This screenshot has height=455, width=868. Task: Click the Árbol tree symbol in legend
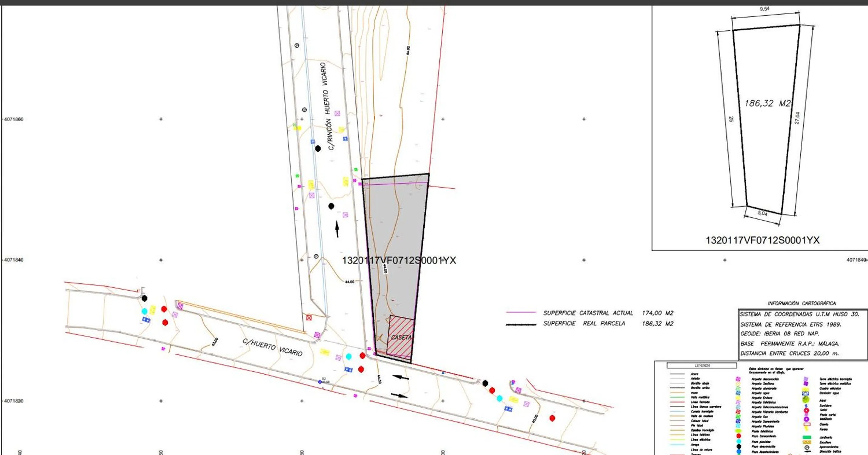click(x=806, y=400)
